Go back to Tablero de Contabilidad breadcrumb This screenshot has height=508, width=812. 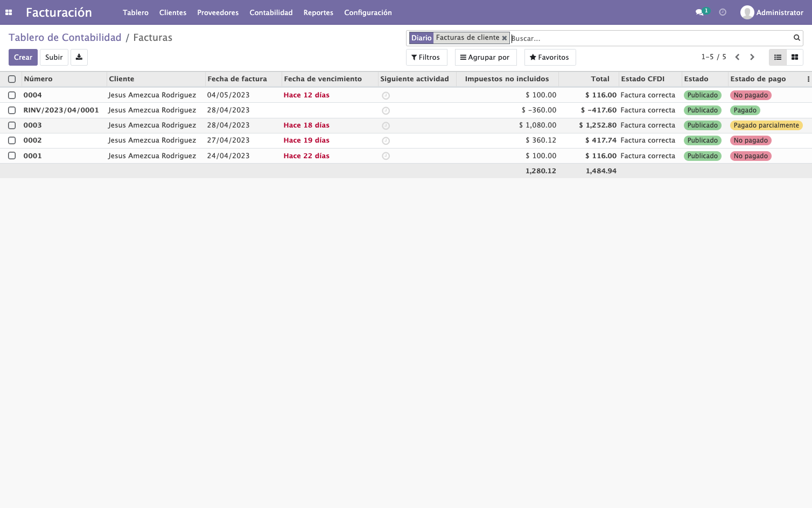coord(65,38)
